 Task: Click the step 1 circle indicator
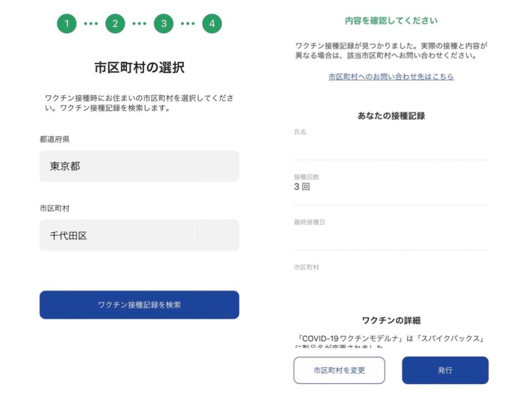pyautogui.click(x=66, y=24)
